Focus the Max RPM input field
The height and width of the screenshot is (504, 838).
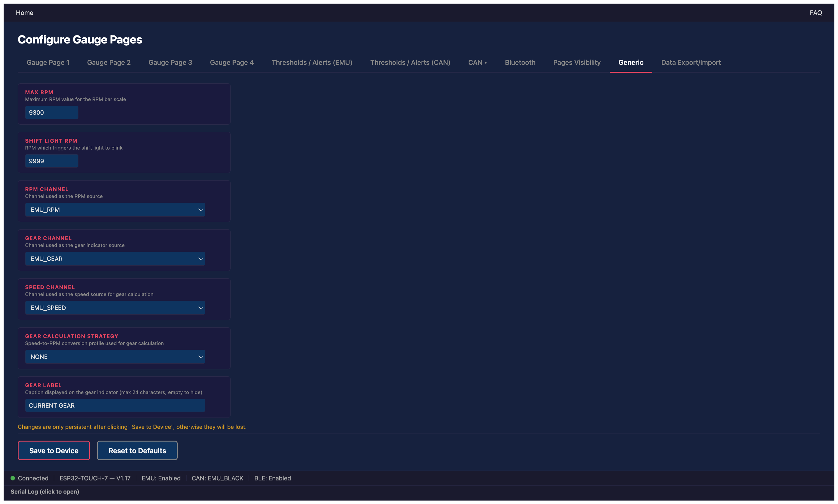(x=52, y=112)
